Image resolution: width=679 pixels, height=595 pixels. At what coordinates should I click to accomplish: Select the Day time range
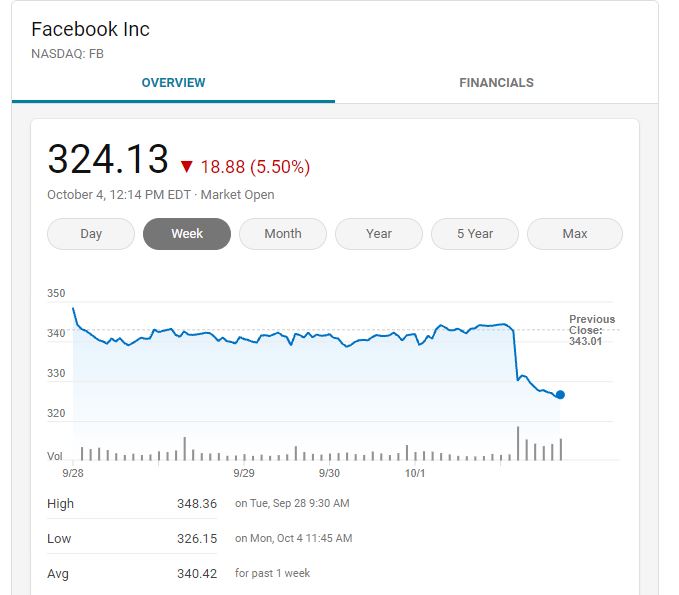(91, 234)
